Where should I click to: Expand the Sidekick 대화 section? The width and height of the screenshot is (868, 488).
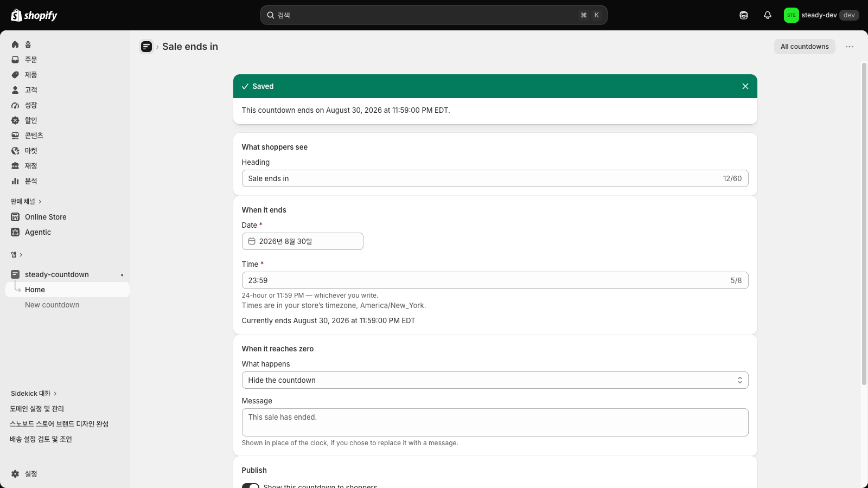34,394
